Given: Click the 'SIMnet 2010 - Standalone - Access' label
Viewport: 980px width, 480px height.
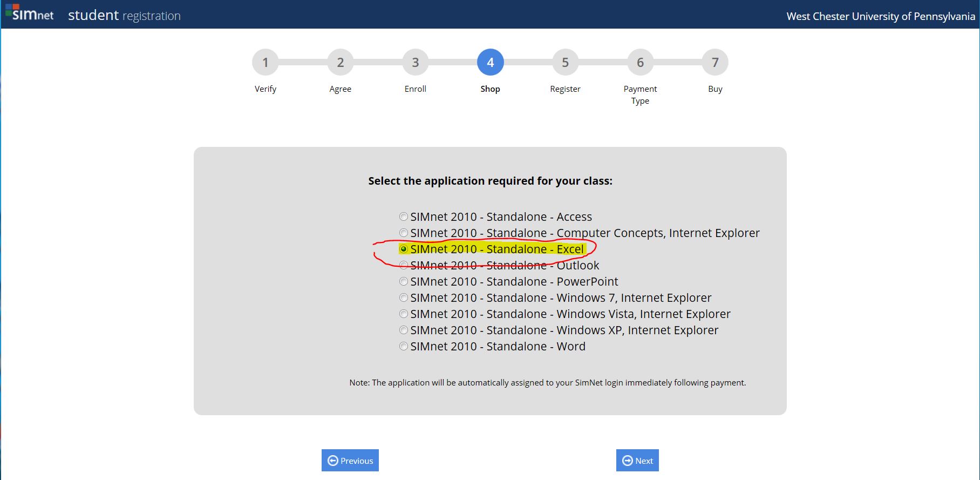Looking at the screenshot, I should (501, 217).
